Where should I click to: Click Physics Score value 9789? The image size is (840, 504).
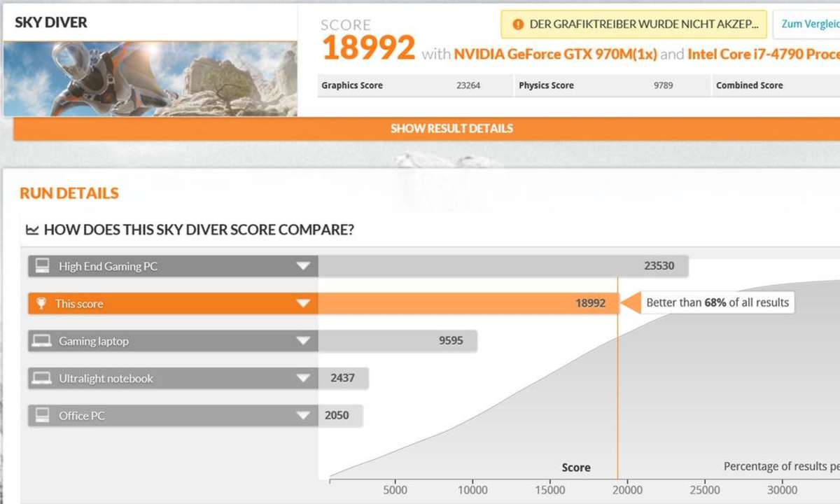[664, 85]
